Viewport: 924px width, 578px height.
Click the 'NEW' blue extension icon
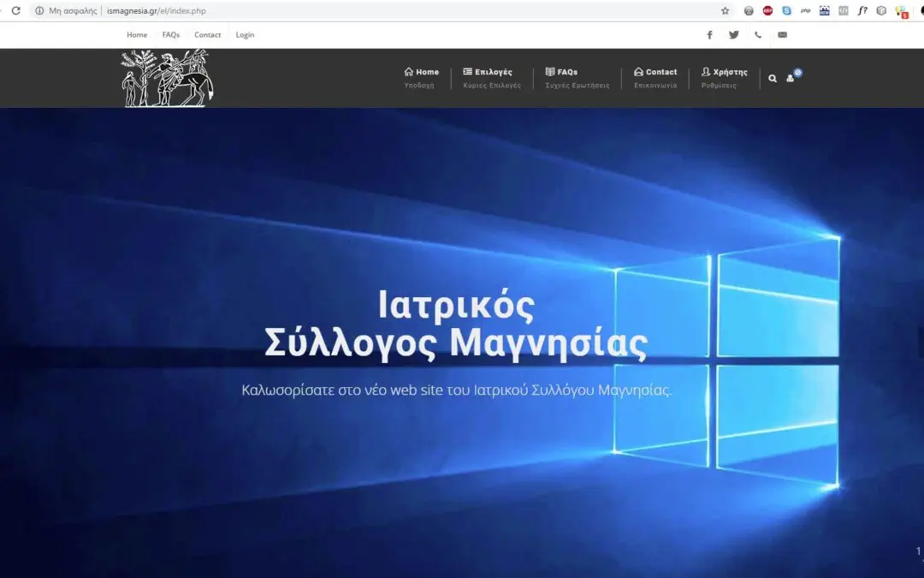(825, 10)
